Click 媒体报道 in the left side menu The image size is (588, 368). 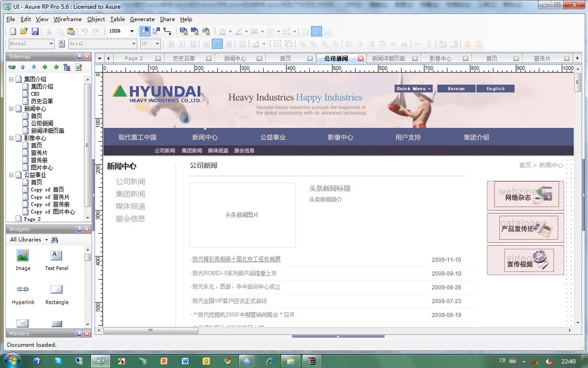pyautogui.click(x=130, y=207)
